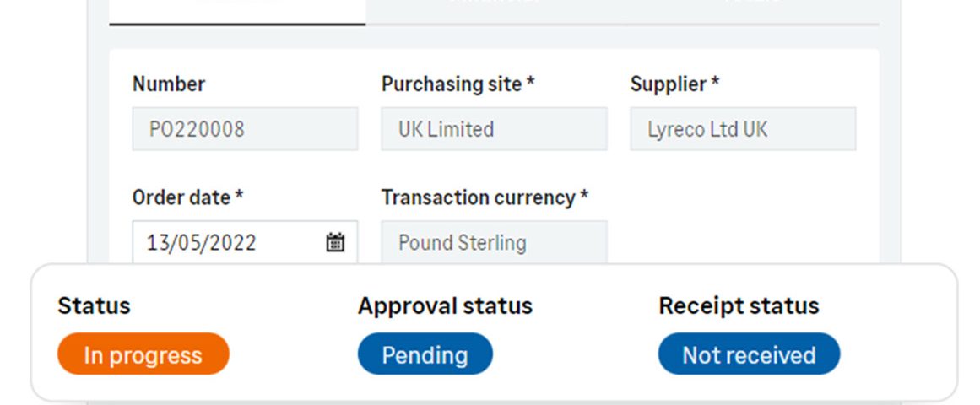Select the Purchasing site field UK Limited
The width and height of the screenshot is (980, 405).
(x=494, y=129)
